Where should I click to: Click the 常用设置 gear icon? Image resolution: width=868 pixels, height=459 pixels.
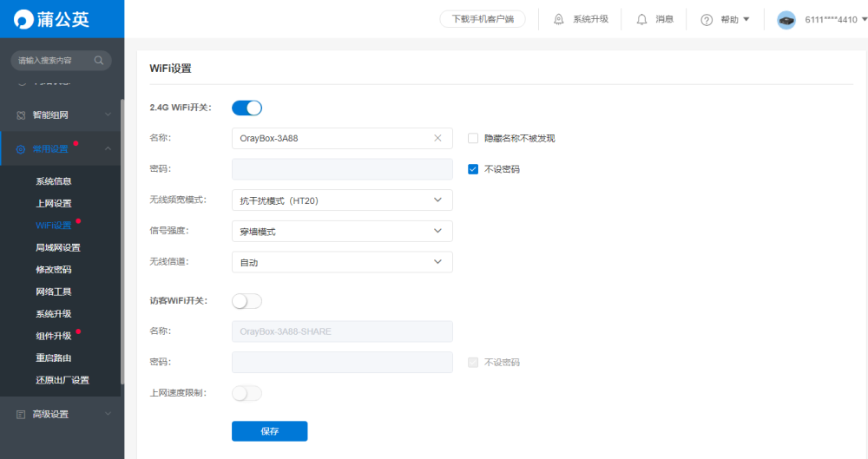point(21,148)
